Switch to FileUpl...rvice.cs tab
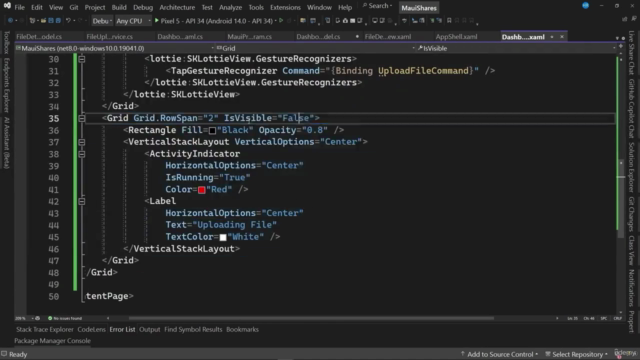 click(109, 37)
